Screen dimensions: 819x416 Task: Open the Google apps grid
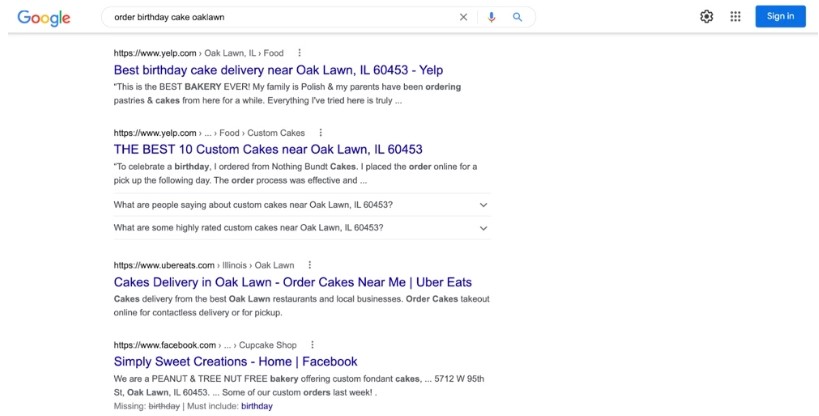pyautogui.click(x=736, y=16)
